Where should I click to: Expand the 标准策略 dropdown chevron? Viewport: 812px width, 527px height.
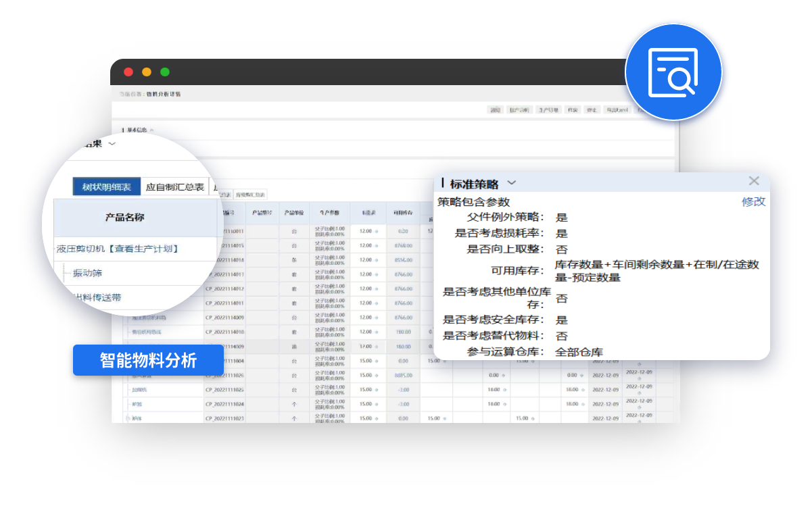512,183
